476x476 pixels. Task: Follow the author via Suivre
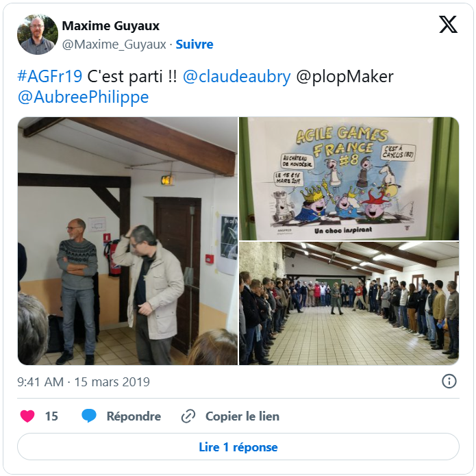pyautogui.click(x=195, y=45)
